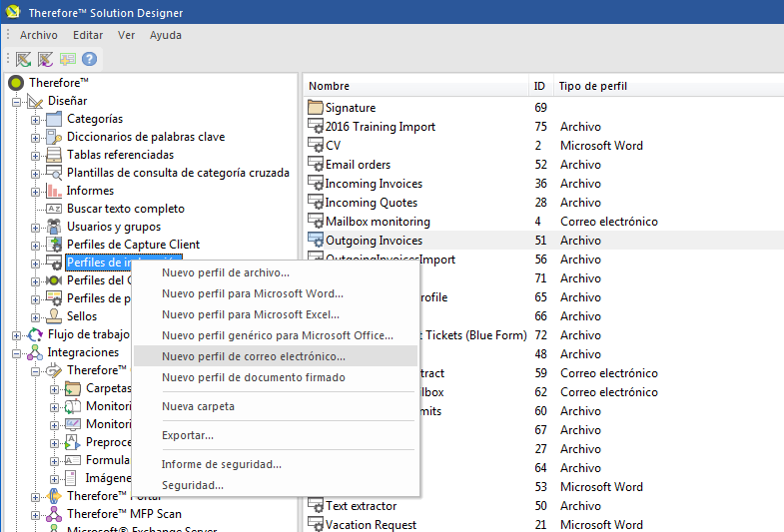
Task: Select the Incoming Invoices row
Action: [x=544, y=184]
